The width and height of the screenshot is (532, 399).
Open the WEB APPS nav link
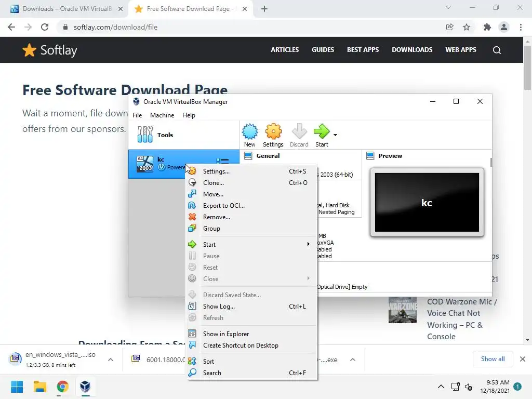tap(461, 49)
